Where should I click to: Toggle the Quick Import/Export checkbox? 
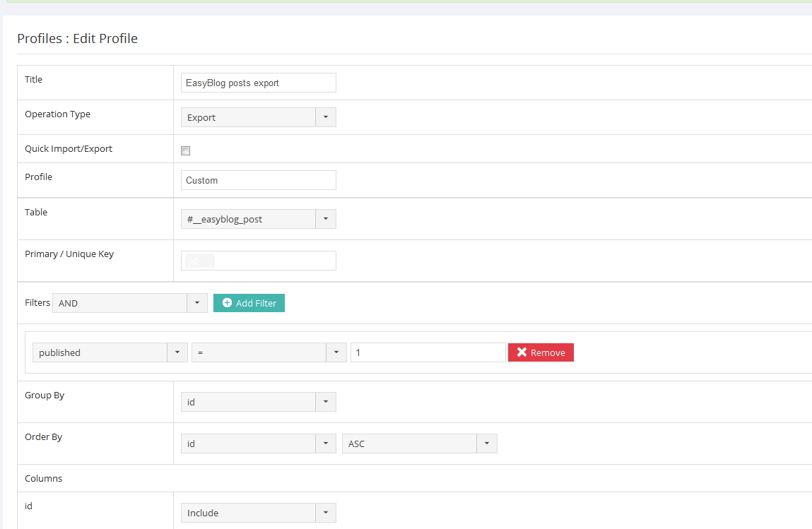pyautogui.click(x=186, y=150)
